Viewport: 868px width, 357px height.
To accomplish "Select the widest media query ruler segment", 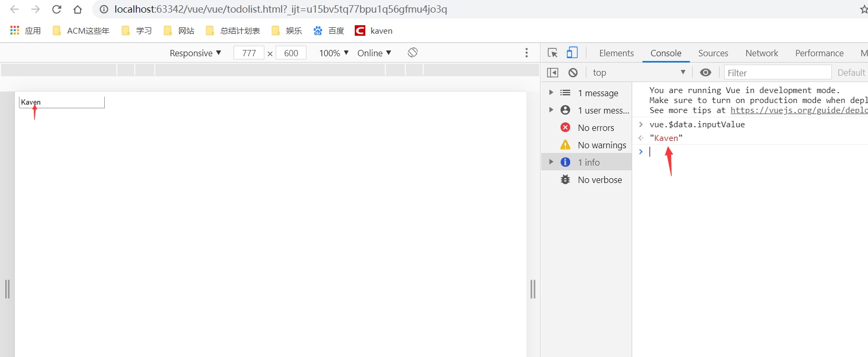I will pyautogui.click(x=270, y=70).
